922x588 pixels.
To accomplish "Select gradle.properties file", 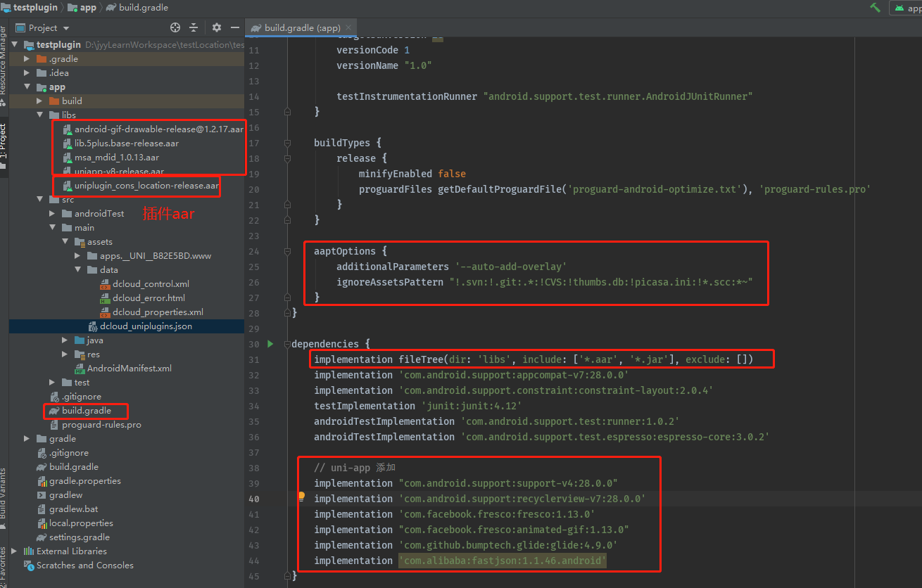I will [85, 481].
